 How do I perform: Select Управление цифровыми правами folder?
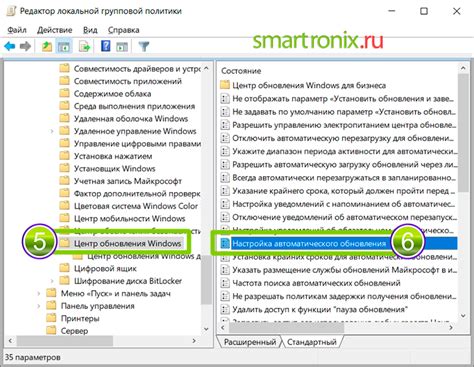point(137,144)
